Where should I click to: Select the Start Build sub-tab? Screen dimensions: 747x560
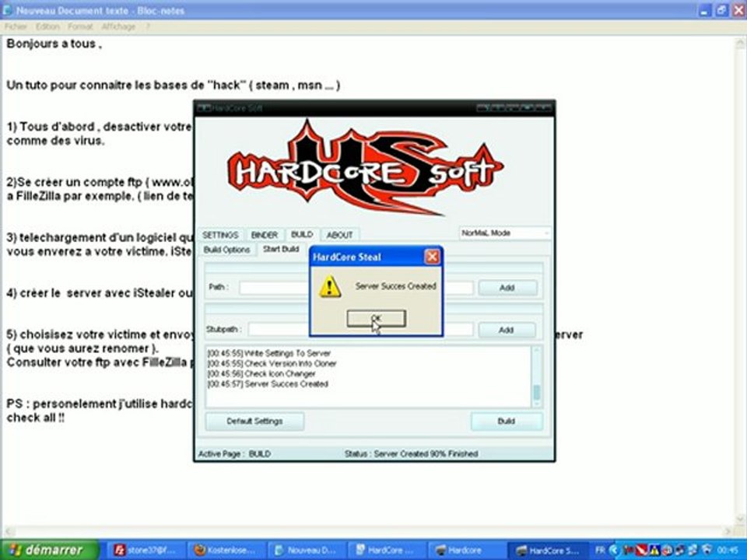(281, 249)
